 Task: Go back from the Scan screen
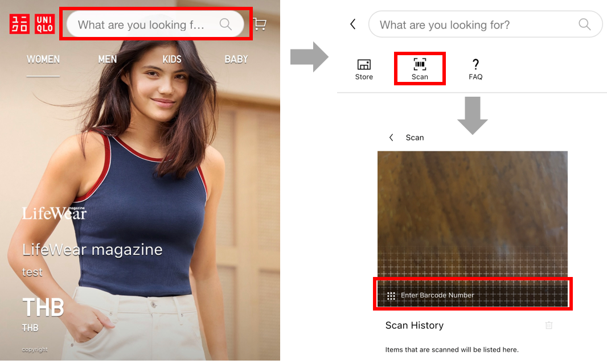coord(391,137)
